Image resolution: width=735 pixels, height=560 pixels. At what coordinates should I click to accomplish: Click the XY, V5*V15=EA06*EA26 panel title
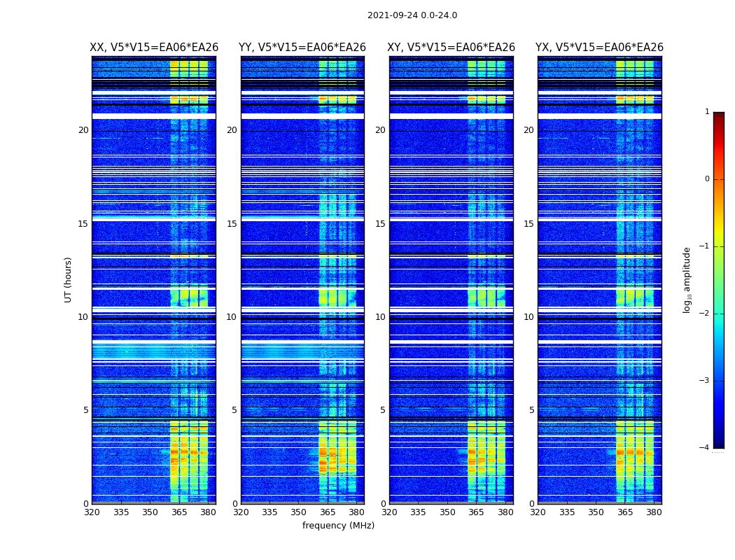coord(451,48)
